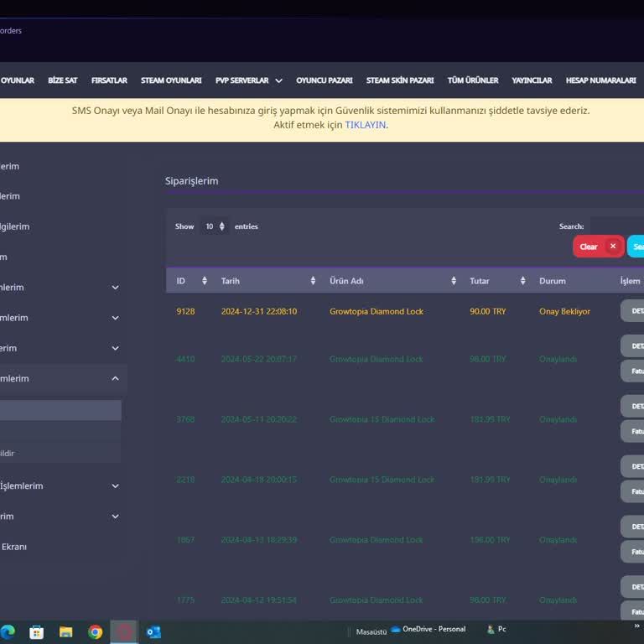Collapse the open sidebar section with up chevron
644x644 pixels.
point(116,379)
